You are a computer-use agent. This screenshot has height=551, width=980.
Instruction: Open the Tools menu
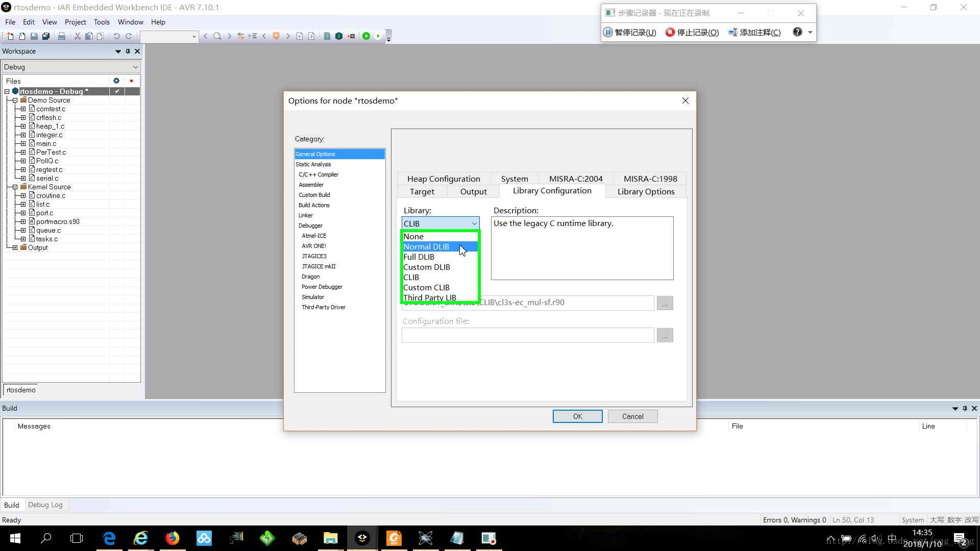102,22
